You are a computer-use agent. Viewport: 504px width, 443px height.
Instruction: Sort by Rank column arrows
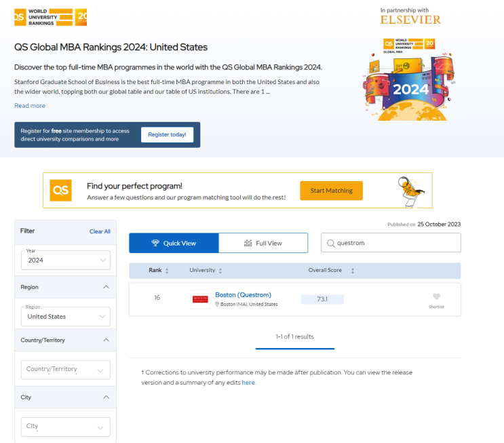[167, 271]
